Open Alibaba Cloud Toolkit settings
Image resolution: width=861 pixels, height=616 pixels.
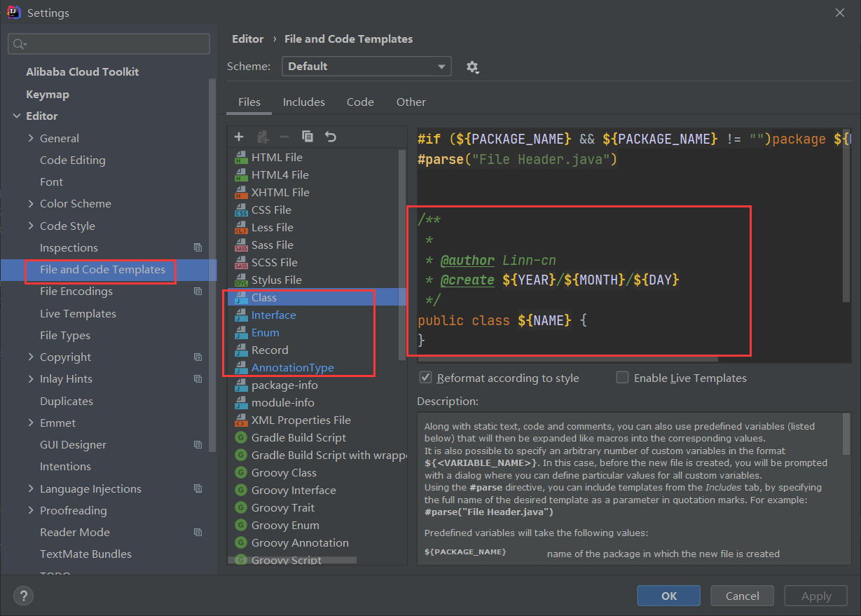tap(83, 72)
